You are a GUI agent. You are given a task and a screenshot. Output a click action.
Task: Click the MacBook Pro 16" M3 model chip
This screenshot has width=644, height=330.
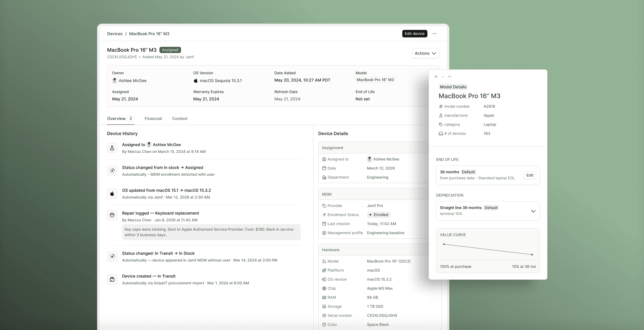click(375, 80)
